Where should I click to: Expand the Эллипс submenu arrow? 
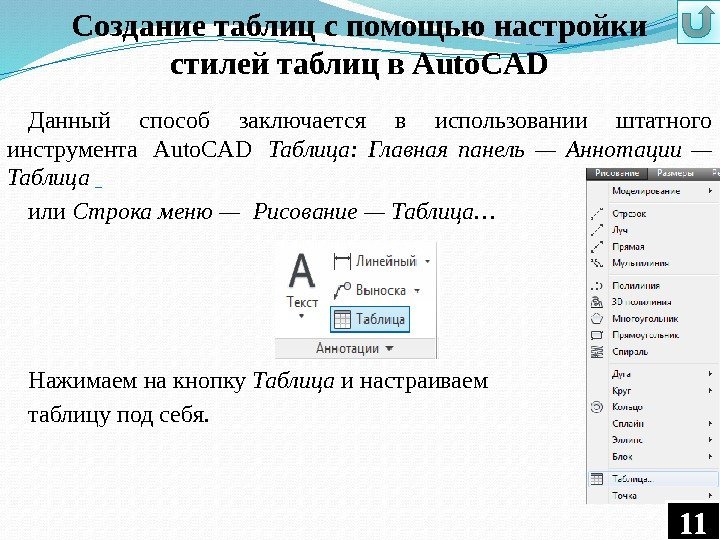click(711, 440)
